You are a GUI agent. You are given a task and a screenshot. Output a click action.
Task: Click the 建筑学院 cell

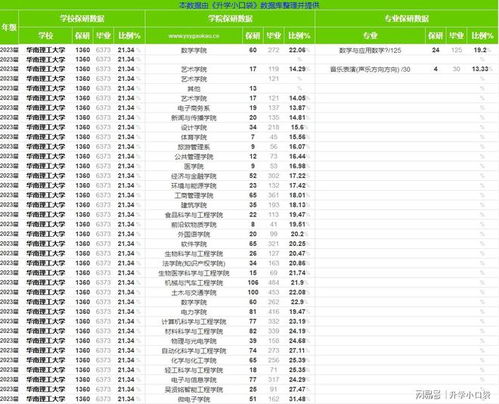(x=194, y=205)
